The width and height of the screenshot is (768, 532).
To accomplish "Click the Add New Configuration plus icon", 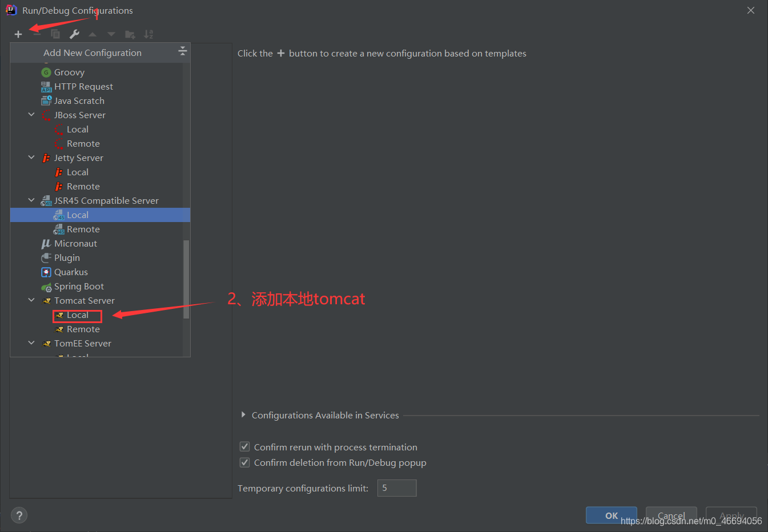I will (x=18, y=34).
